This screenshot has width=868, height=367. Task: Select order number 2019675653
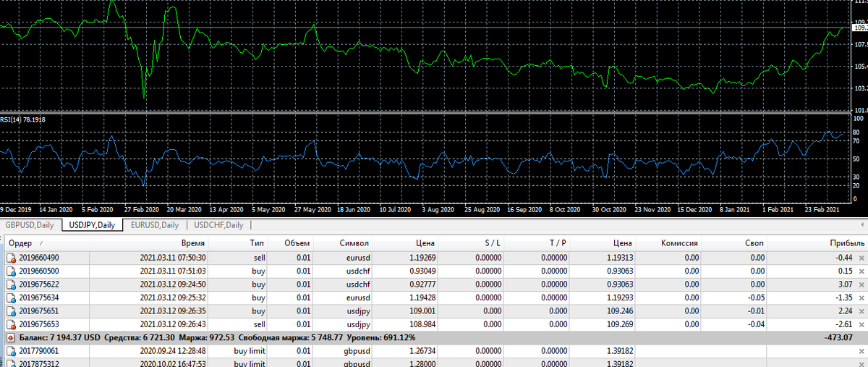point(39,324)
